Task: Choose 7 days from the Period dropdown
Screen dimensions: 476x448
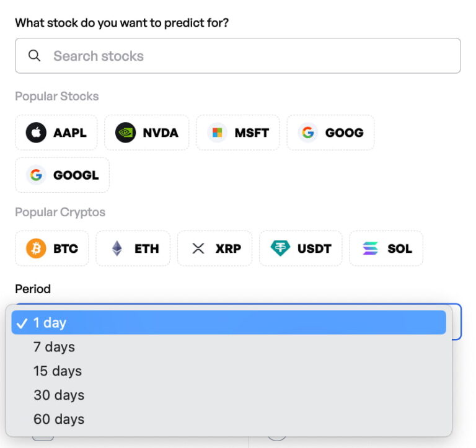Action: [x=54, y=346]
